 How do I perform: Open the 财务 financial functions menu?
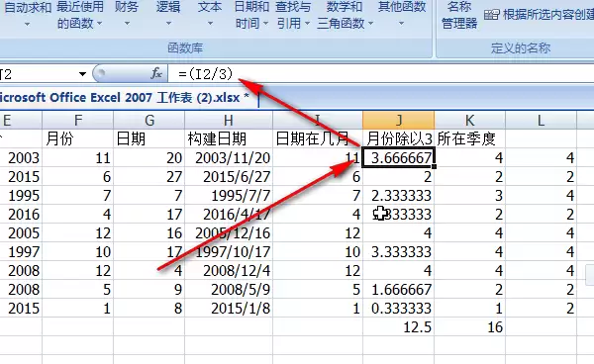coord(127,15)
